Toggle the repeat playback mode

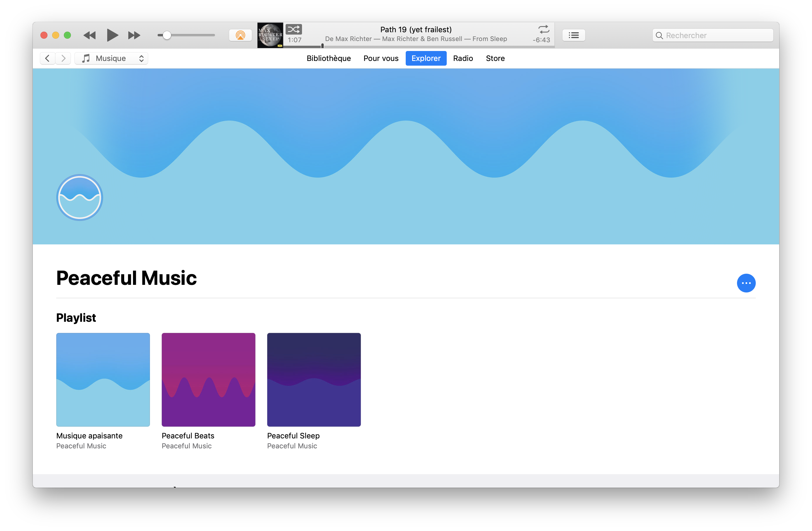click(x=543, y=29)
